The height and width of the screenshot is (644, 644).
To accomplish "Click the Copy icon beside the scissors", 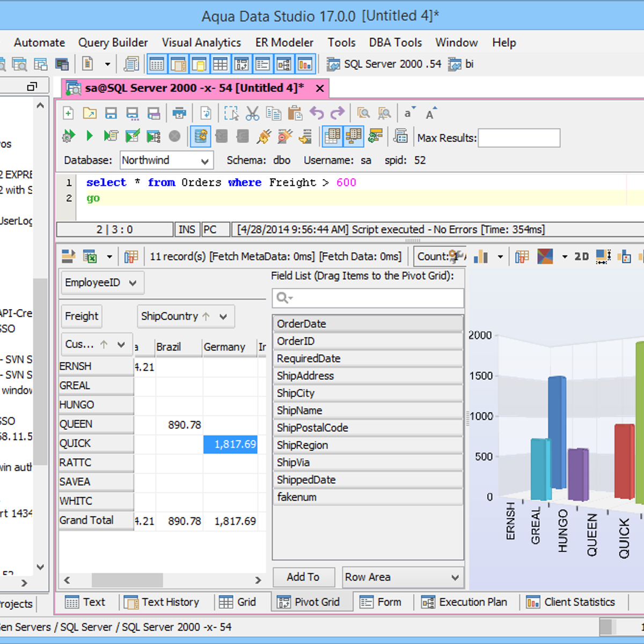I will tap(274, 113).
